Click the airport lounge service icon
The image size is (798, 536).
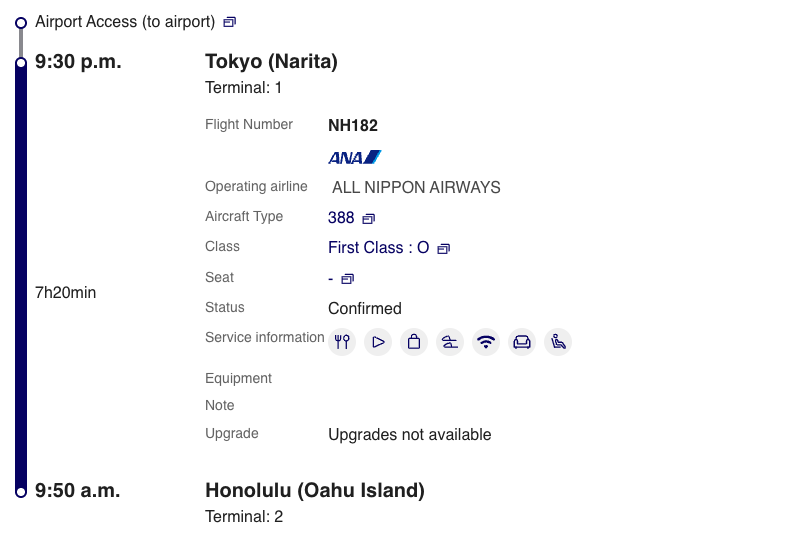[450, 342]
